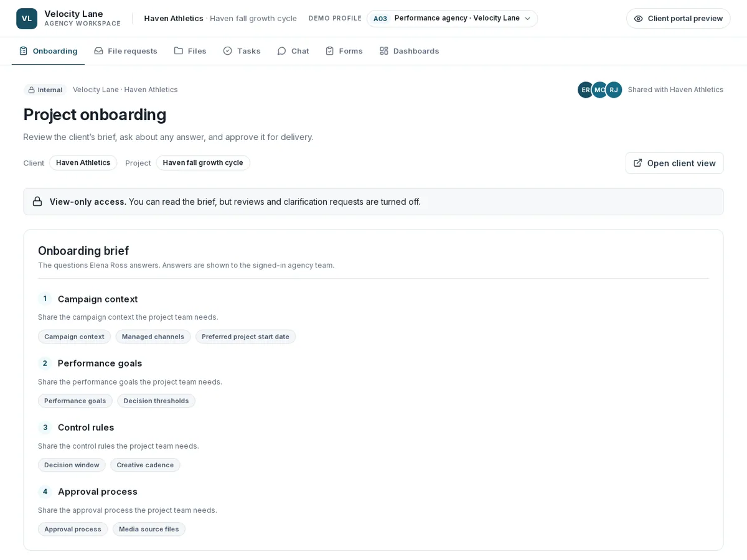
Task: Open the Forms tab
Action: pos(344,51)
